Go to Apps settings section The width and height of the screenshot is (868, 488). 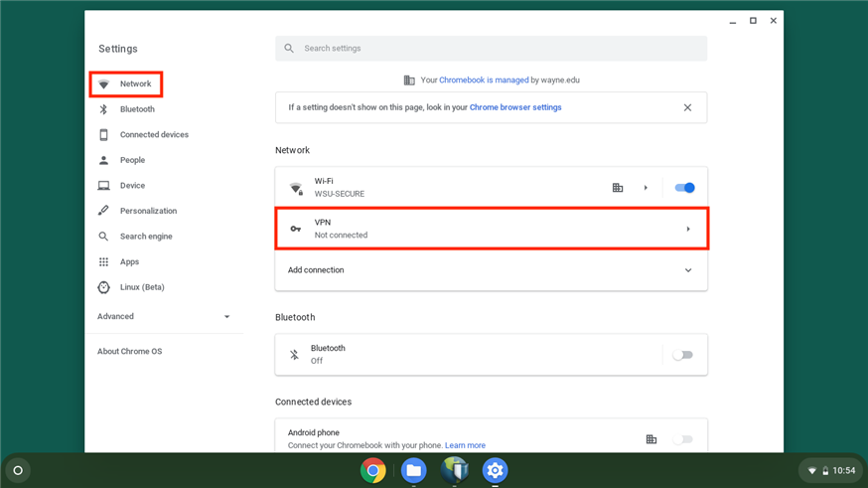click(129, 262)
